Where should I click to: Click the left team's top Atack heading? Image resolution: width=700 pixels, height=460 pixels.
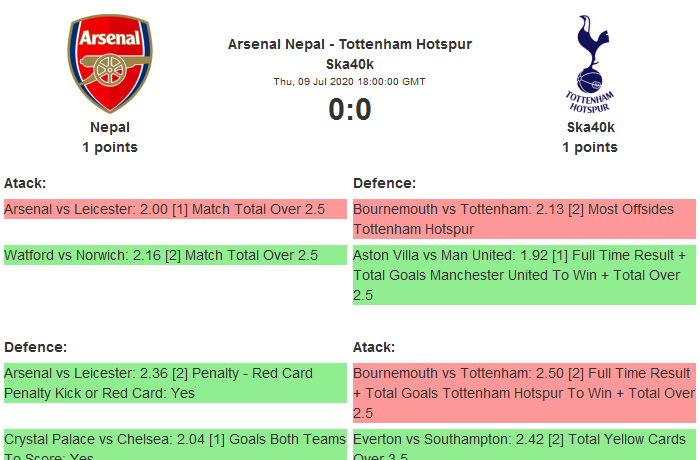point(25,183)
